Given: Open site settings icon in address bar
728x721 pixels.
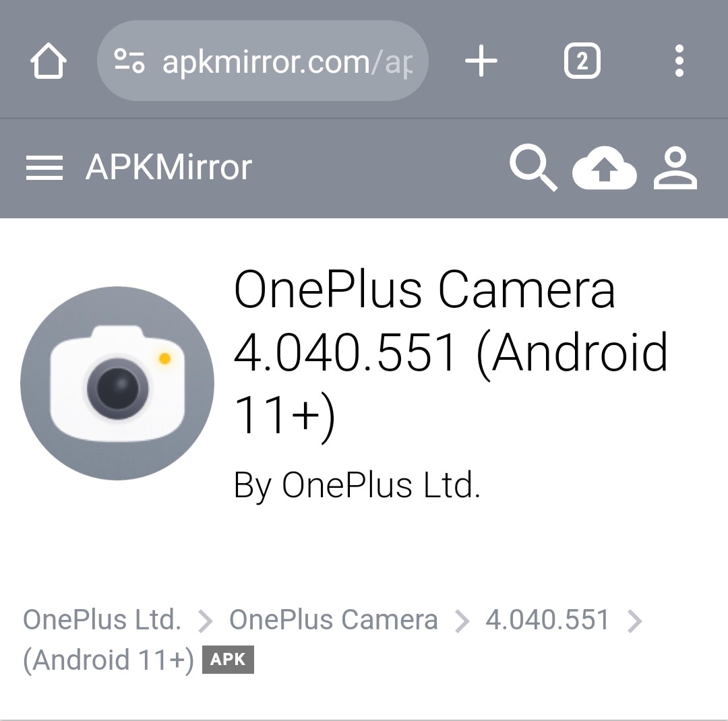Looking at the screenshot, I should 129,61.
